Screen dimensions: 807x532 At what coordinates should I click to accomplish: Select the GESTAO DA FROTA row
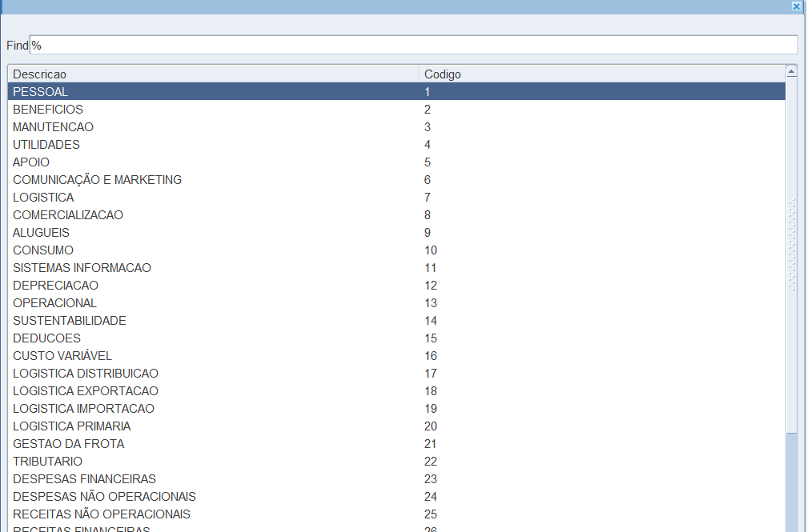pos(396,443)
